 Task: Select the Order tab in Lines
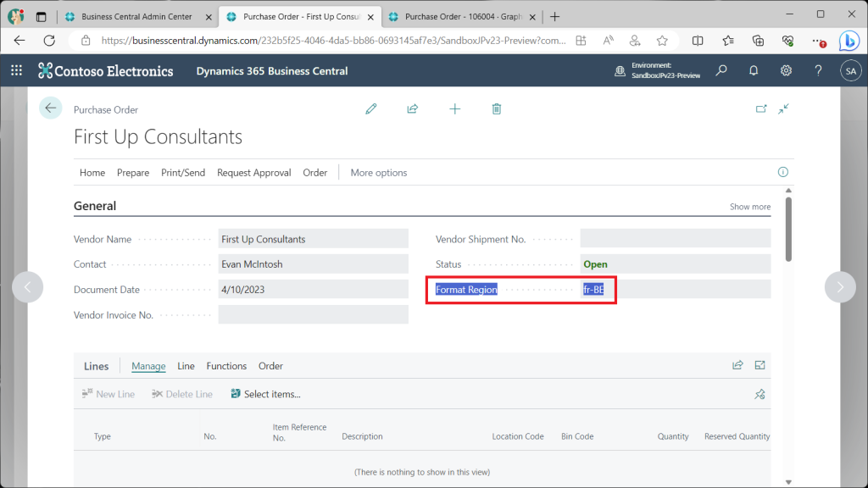point(270,366)
